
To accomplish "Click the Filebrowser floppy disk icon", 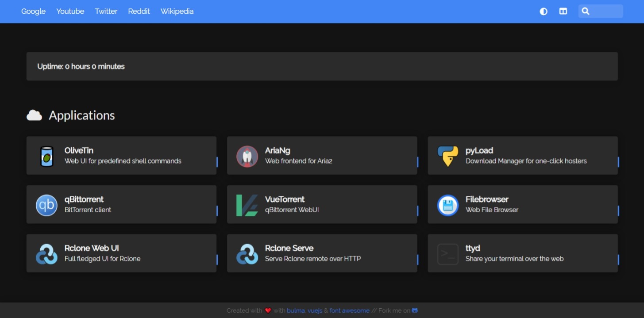I will click(x=447, y=205).
